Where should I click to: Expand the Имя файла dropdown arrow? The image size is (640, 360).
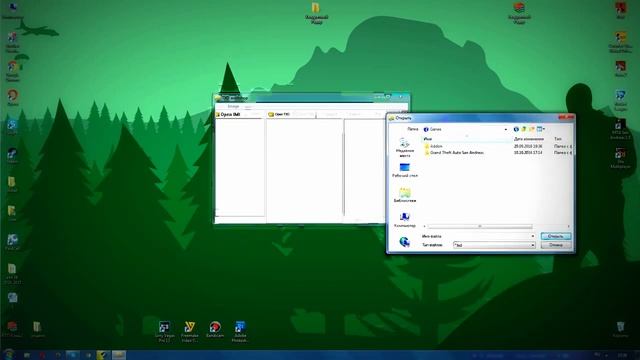pyautogui.click(x=533, y=236)
